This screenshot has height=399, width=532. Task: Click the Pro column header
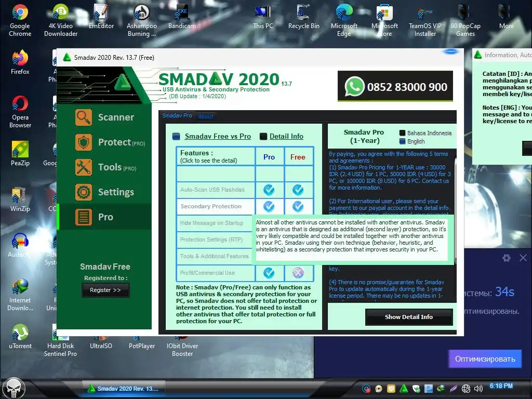[x=269, y=157]
